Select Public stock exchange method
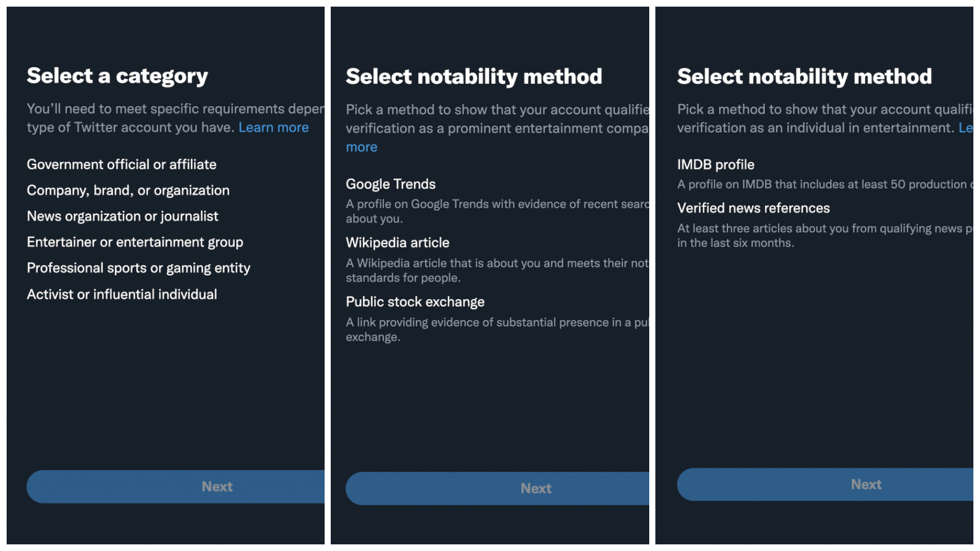Image resolution: width=980 pixels, height=551 pixels. coord(415,302)
